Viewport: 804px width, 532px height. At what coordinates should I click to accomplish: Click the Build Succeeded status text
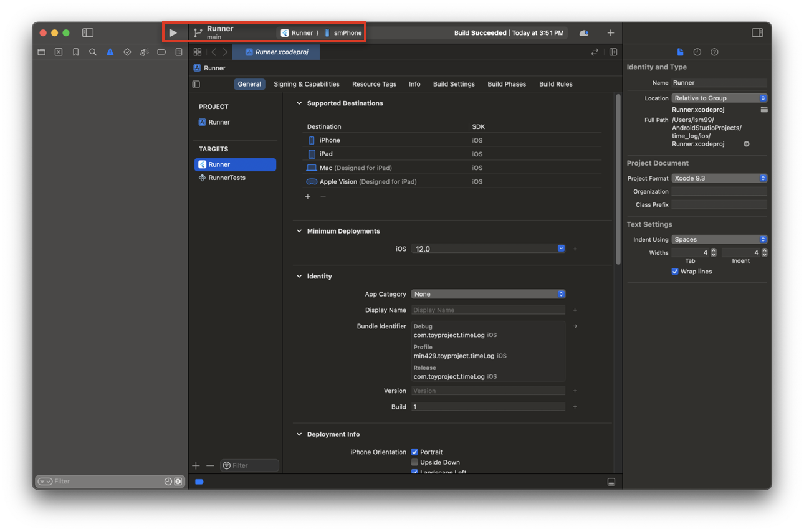tap(509, 33)
